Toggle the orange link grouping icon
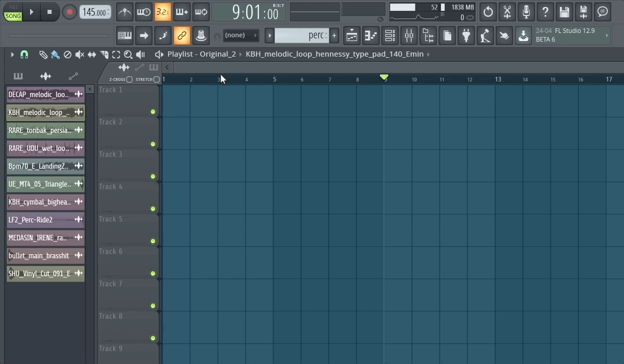 (x=182, y=36)
